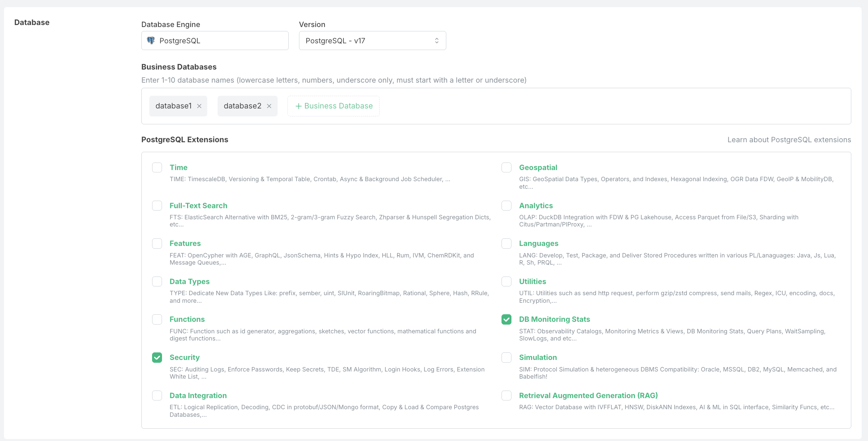Enable the Functions extension checkbox
868x441 pixels.
click(x=157, y=319)
